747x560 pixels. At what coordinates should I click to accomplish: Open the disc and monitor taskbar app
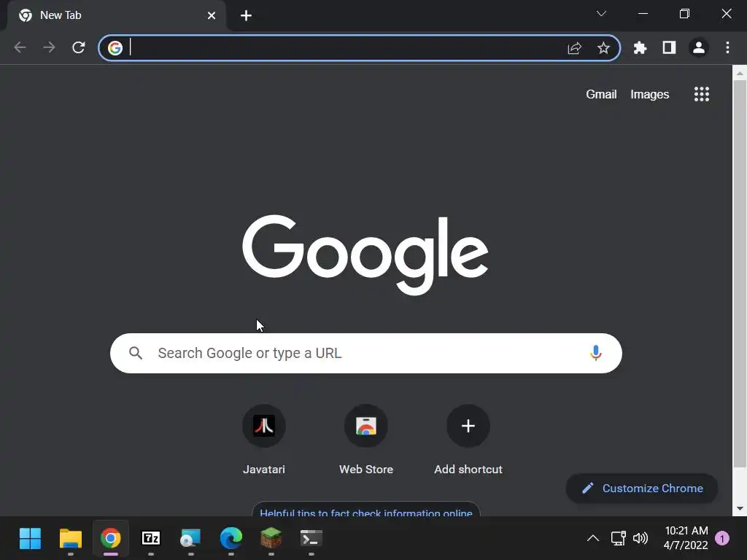(x=190, y=539)
